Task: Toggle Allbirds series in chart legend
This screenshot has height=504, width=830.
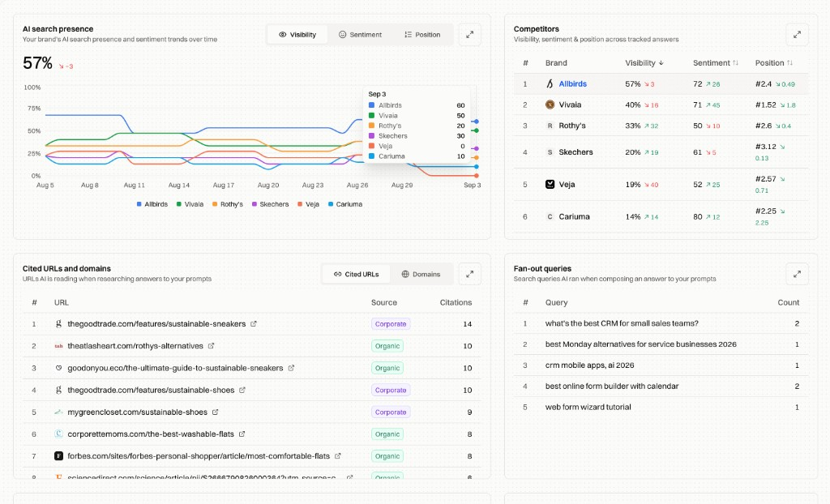Action: coord(152,204)
